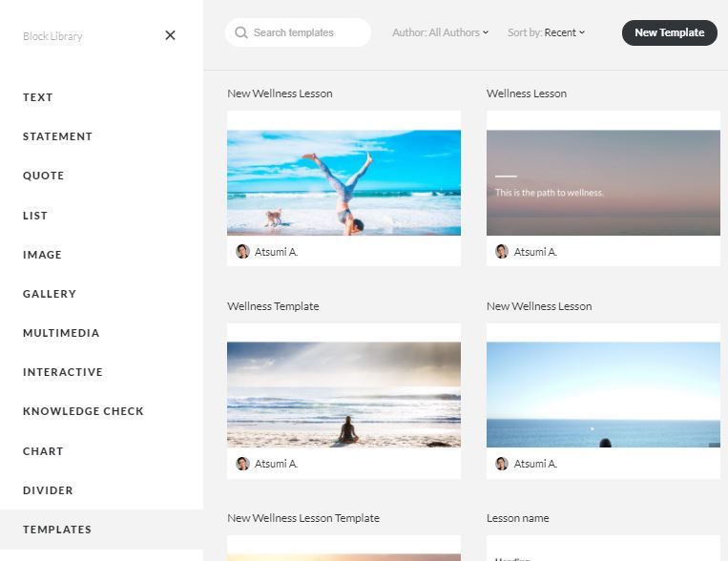This screenshot has width=728, height=561.
Task: Click the Block Library title
Action: [x=52, y=36]
